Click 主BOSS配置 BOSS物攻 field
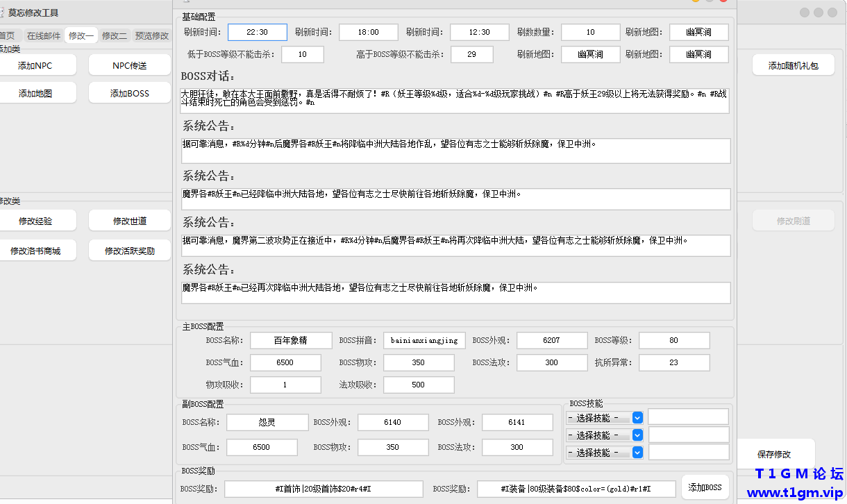This screenshot has height=504, width=847. 419,362
